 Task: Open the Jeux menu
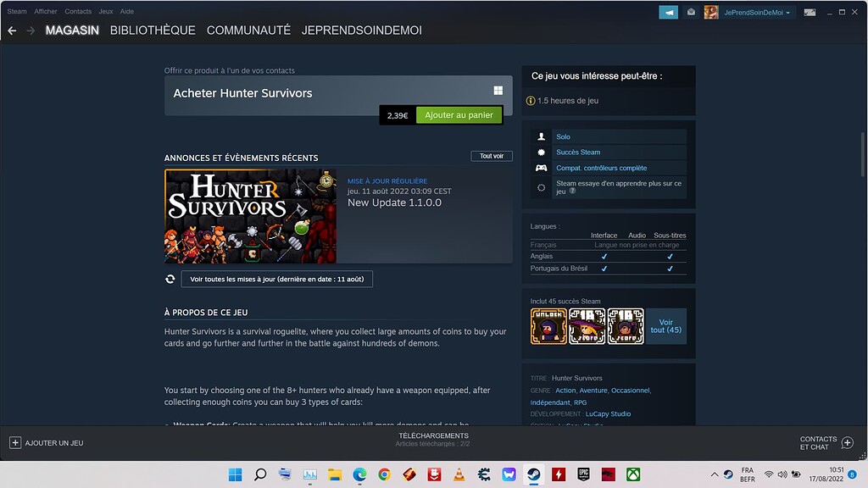point(106,12)
